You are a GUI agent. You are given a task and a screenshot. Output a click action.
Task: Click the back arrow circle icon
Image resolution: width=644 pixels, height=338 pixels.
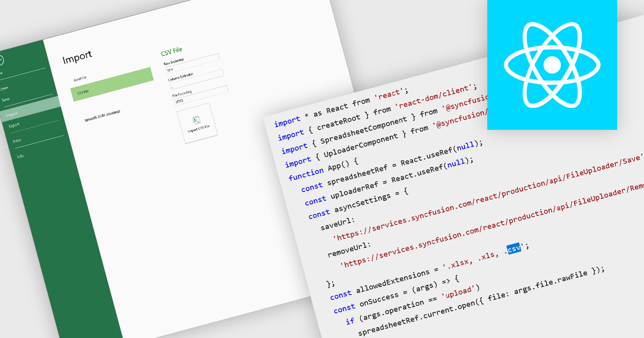[2, 60]
